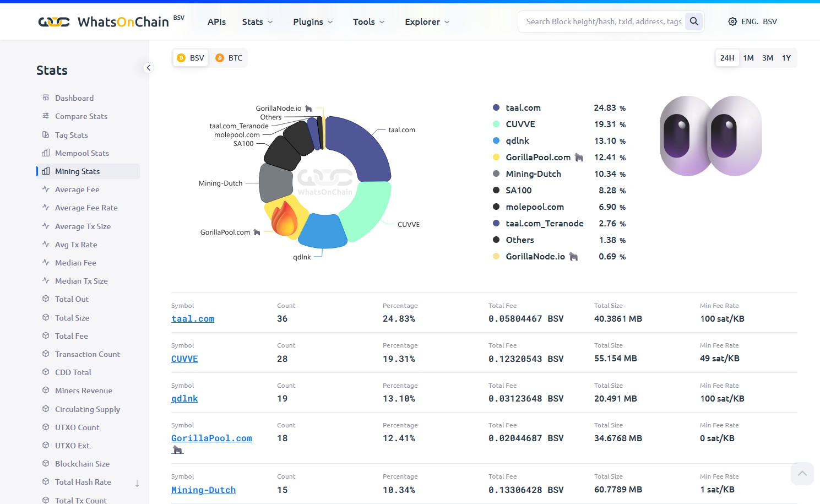
Task: Click the Median Tx Size pulse icon
Action: (x=46, y=280)
